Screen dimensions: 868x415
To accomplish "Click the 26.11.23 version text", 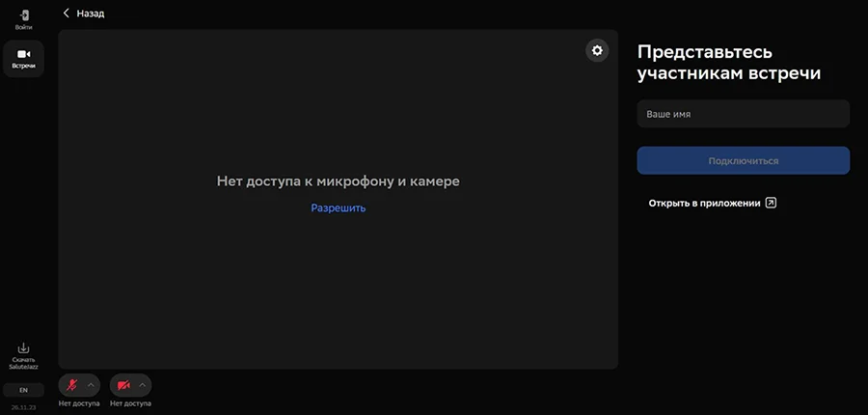I will click(x=23, y=406).
